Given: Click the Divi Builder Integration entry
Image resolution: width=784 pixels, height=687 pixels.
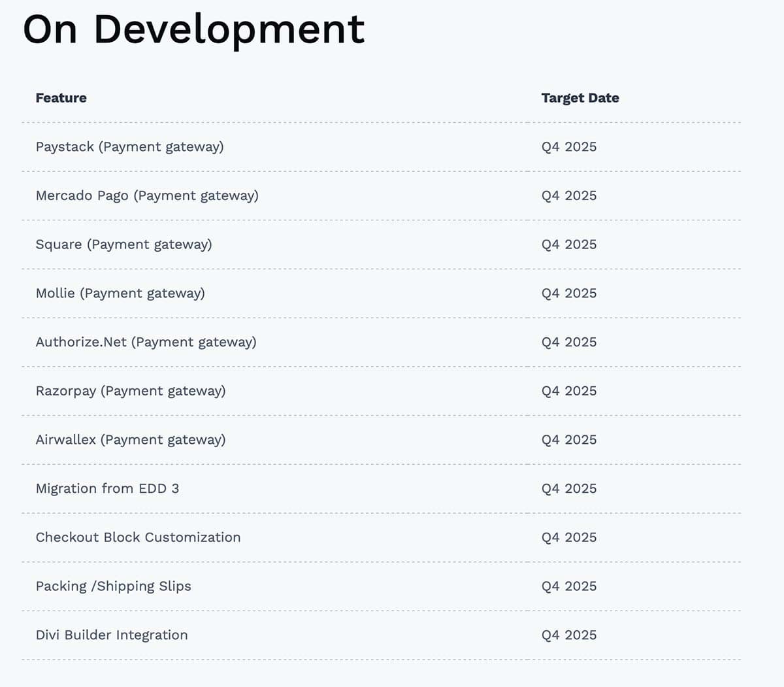Looking at the screenshot, I should coord(111,635).
